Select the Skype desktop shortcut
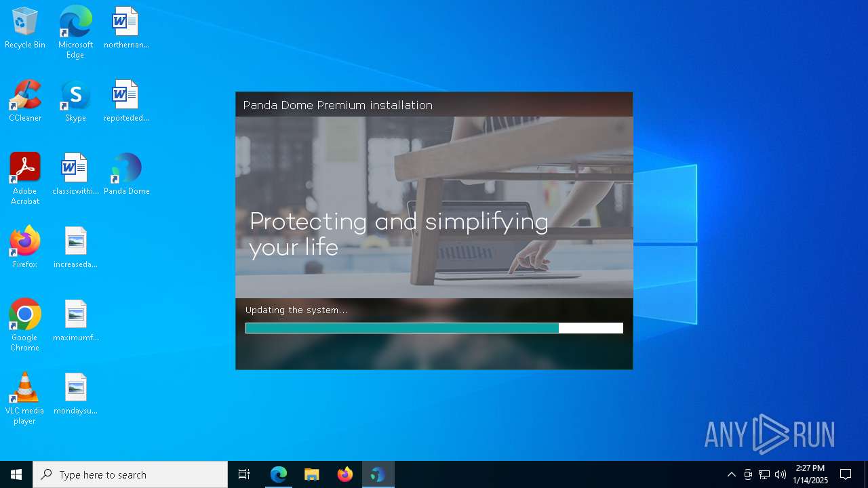 coord(75,102)
